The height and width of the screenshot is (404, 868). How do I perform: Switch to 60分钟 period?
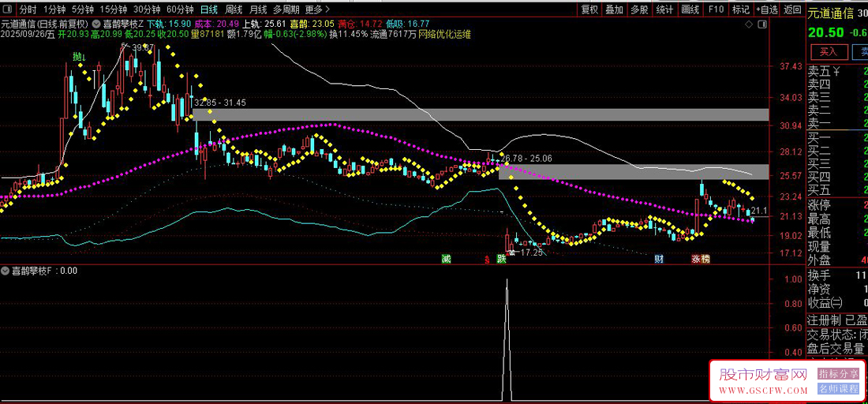181,9
